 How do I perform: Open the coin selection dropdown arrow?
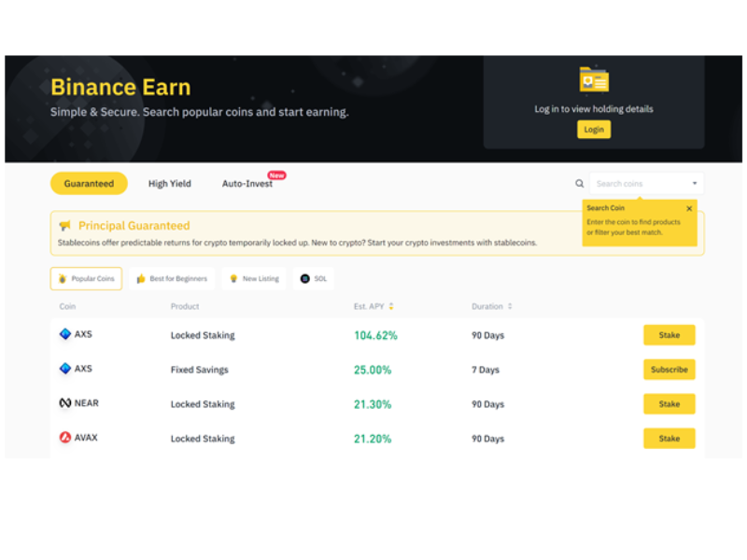click(696, 183)
